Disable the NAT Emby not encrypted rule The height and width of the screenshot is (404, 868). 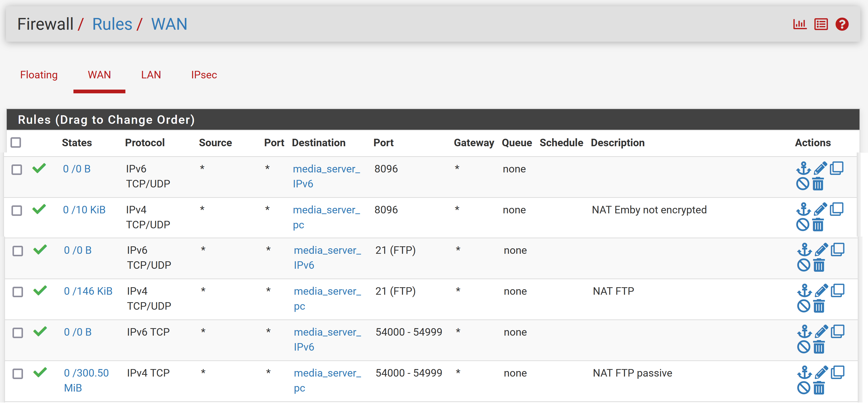[x=803, y=225]
